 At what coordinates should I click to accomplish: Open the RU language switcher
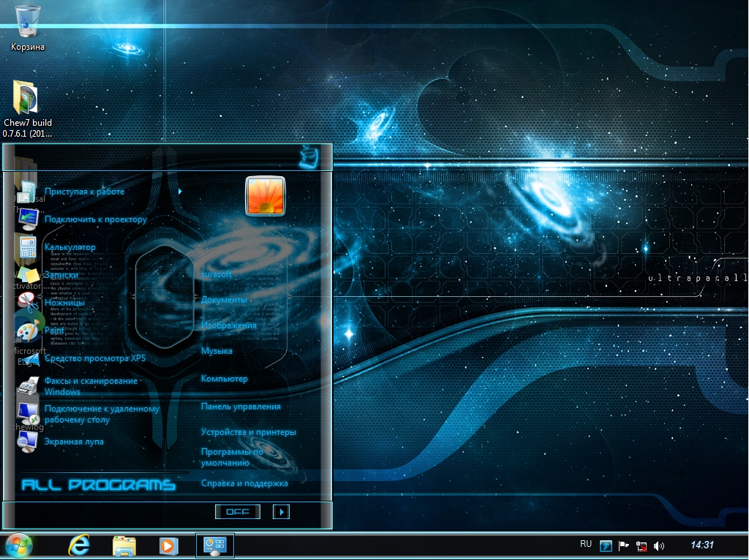pyautogui.click(x=585, y=544)
